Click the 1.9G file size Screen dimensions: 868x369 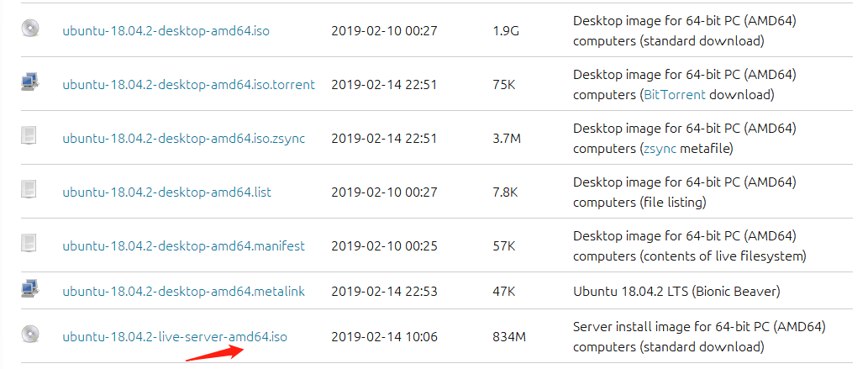click(x=505, y=31)
